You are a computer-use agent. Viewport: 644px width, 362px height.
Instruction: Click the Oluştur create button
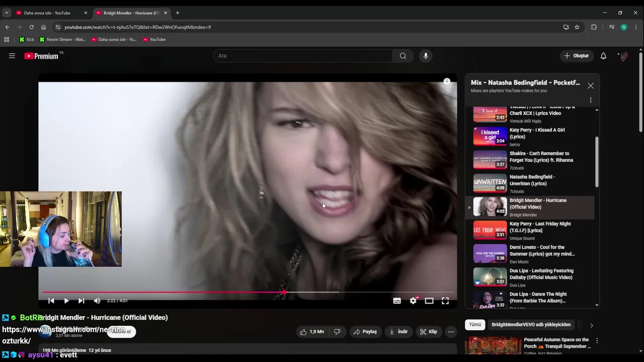point(576,56)
